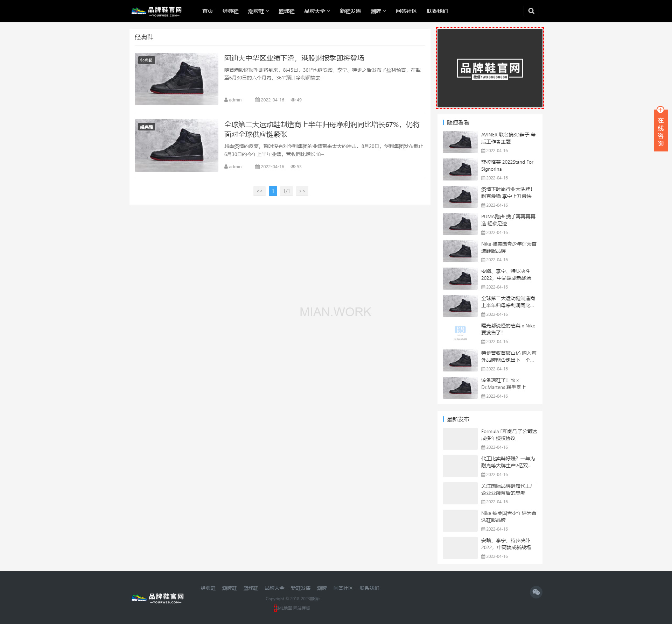Click thumbnail of 阿迪大中华区 article
The image size is (672, 624).
[x=176, y=79]
